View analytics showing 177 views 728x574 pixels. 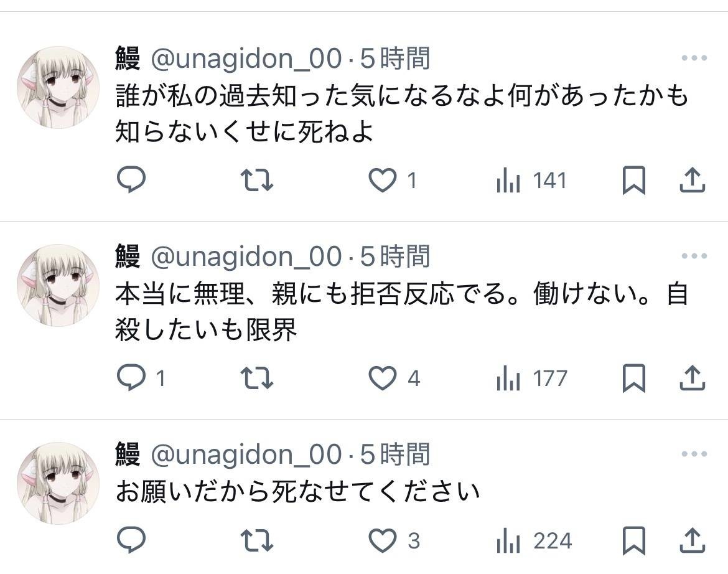[508, 379]
